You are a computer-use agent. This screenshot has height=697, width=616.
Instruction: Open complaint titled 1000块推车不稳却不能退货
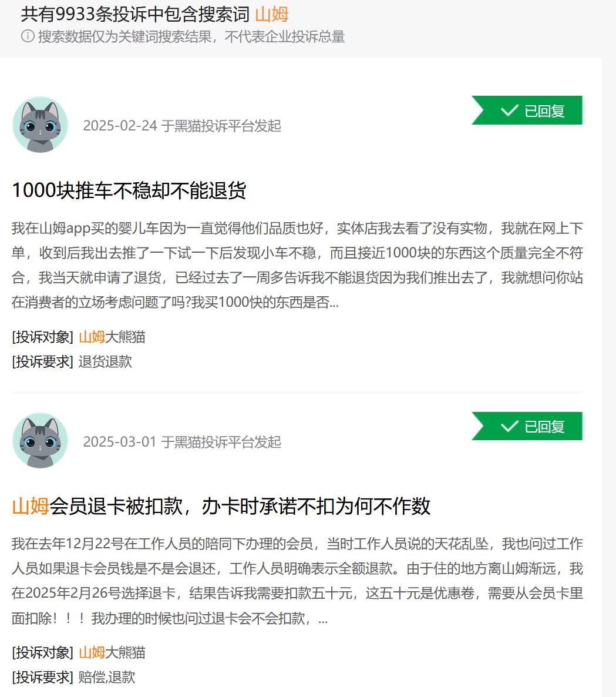pos(129,190)
